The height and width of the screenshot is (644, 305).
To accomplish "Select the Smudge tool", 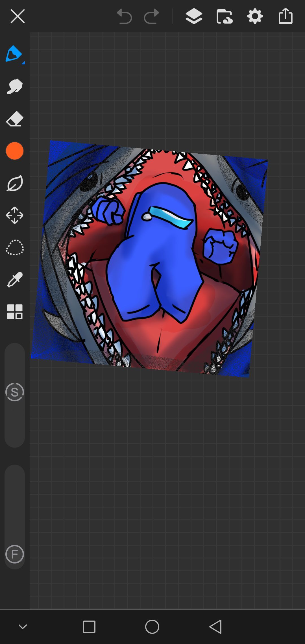I will point(15,86).
